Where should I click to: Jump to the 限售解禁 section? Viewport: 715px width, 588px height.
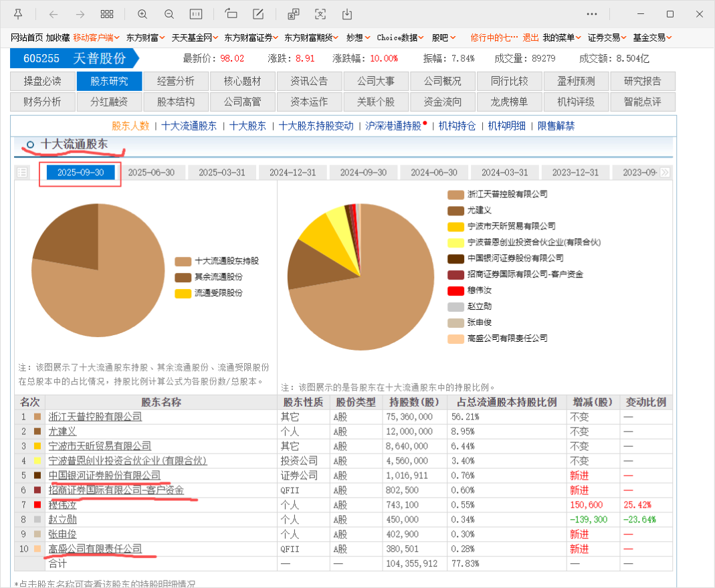tap(556, 126)
